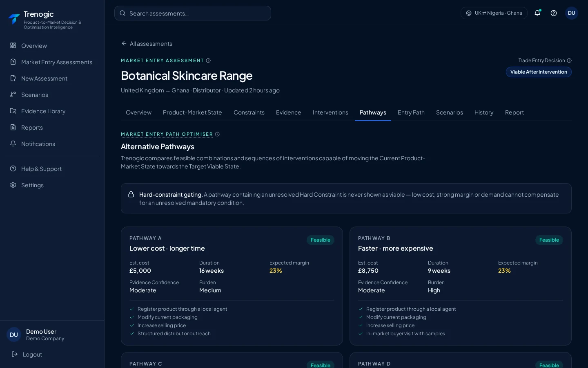Click the Feasible badge on Pathway B
588x368 pixels.
(x=549, y=240)
